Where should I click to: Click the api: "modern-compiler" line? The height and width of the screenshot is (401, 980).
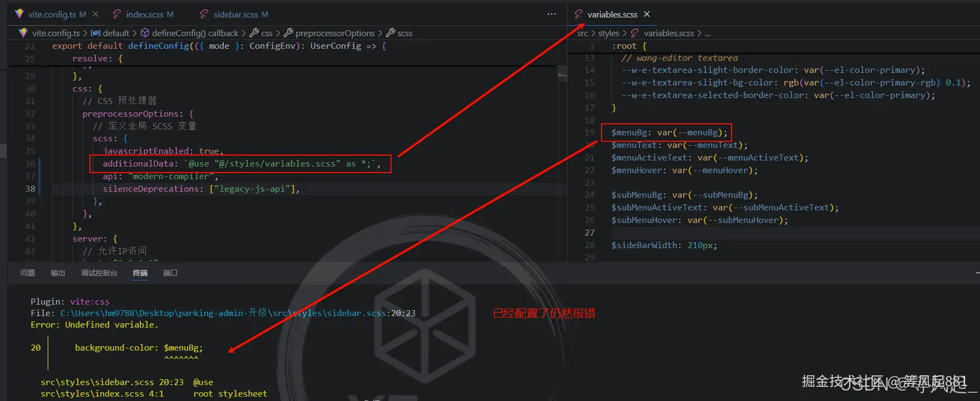pos(161,176)
